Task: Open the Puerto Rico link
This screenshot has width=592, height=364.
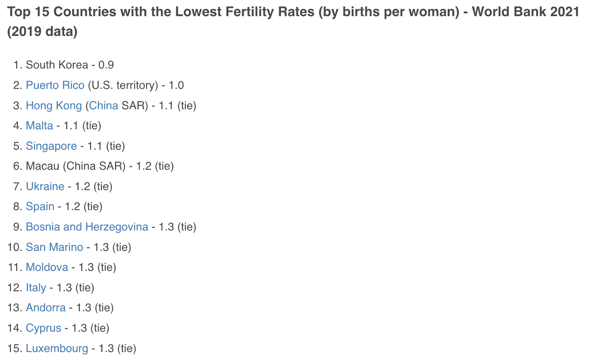Action: 55,85
